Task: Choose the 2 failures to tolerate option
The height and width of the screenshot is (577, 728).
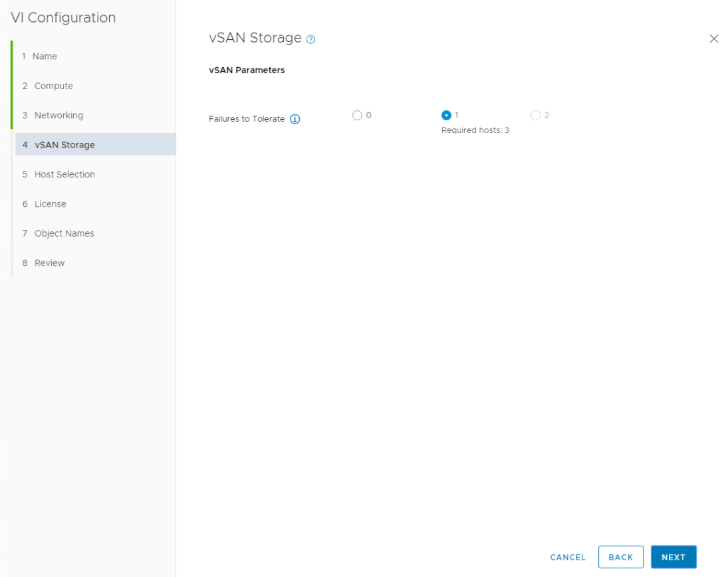Action: [535, 116]
